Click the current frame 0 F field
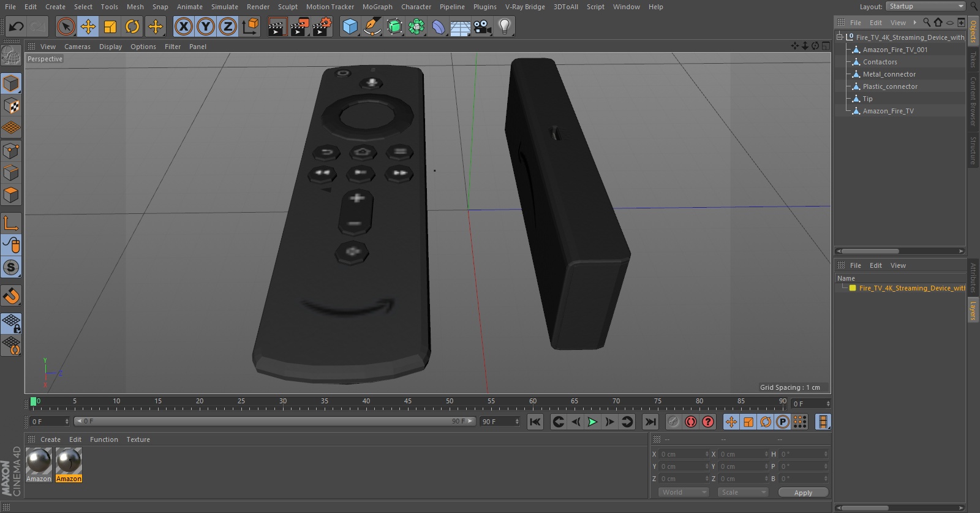Image resolution: width=980 pixels, height=513 pixels. tap(50, 422)
